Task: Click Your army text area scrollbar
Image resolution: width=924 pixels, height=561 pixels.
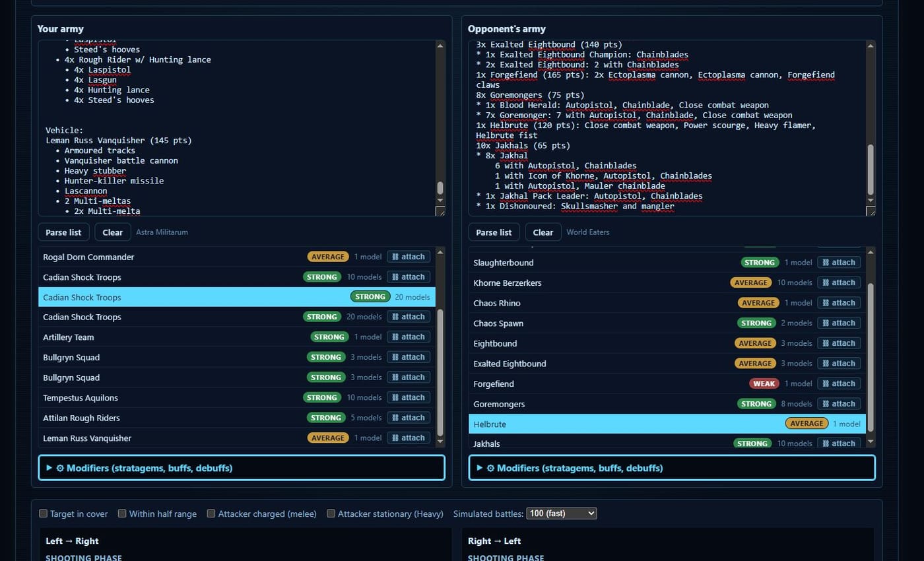Action: tap(440, 188)
